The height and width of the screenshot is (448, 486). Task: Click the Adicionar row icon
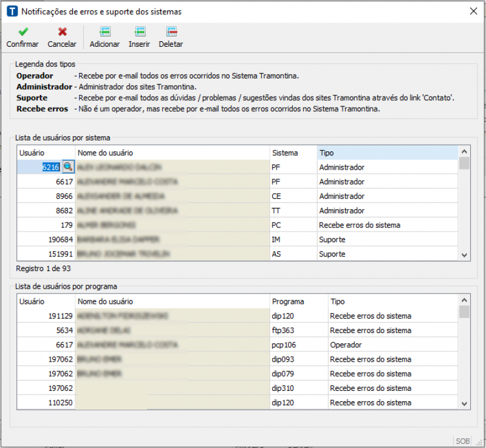pyautogui.click(x=104, y=32)
